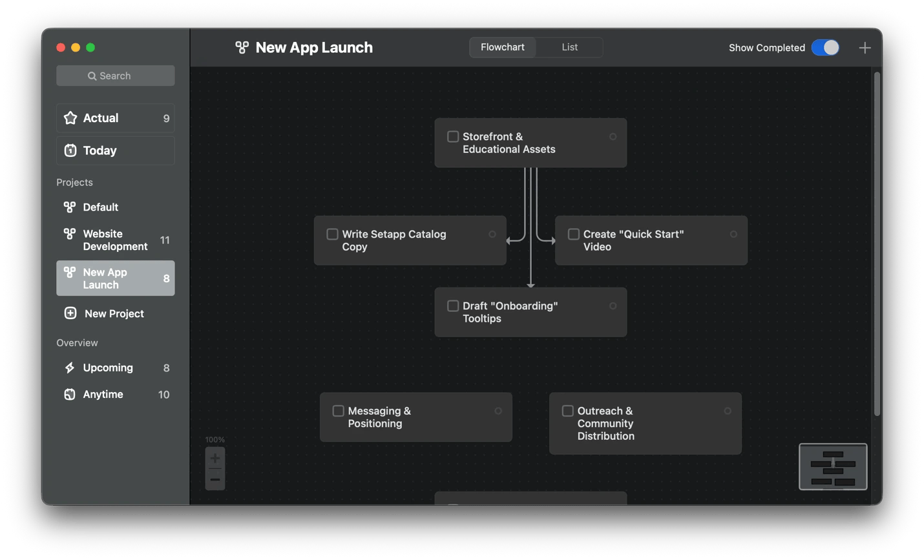Open the Anytime overview
The width and height of the screenshot is (924, 560).
116,394
